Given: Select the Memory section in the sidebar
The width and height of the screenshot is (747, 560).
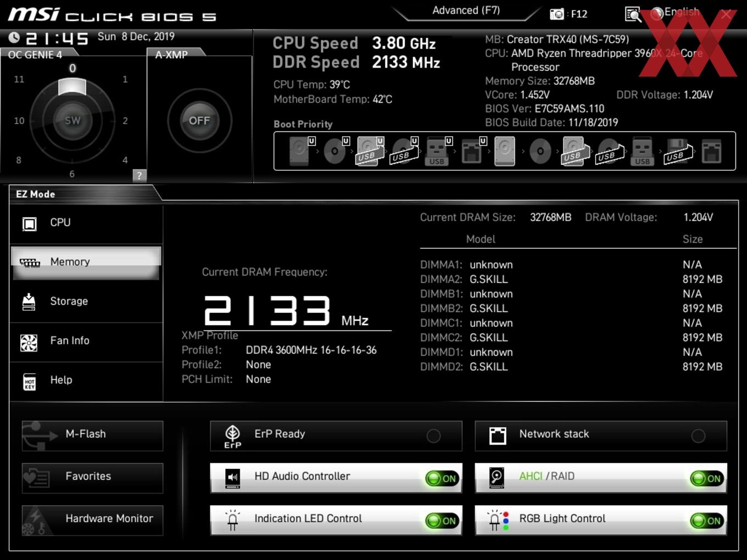Looking at the screenshot, I should click(86, 262).
